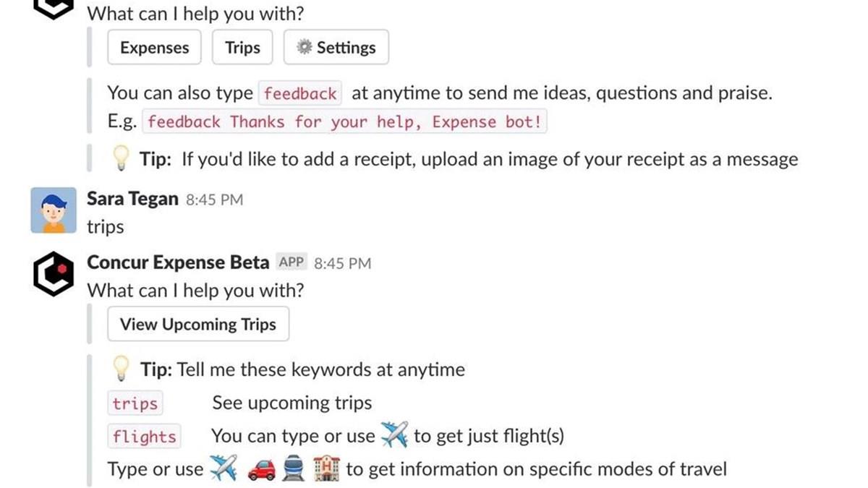Viewport: 868px width, 488px height.
Task: Click the train emoji
Action: tap(294, 469)
